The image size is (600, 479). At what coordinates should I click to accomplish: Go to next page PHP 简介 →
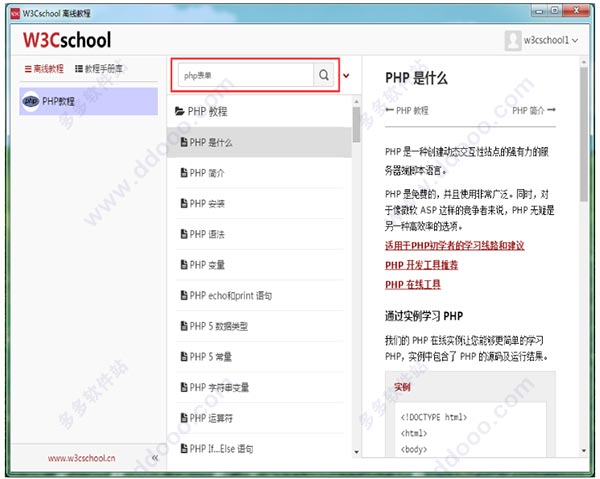(534, 111)
